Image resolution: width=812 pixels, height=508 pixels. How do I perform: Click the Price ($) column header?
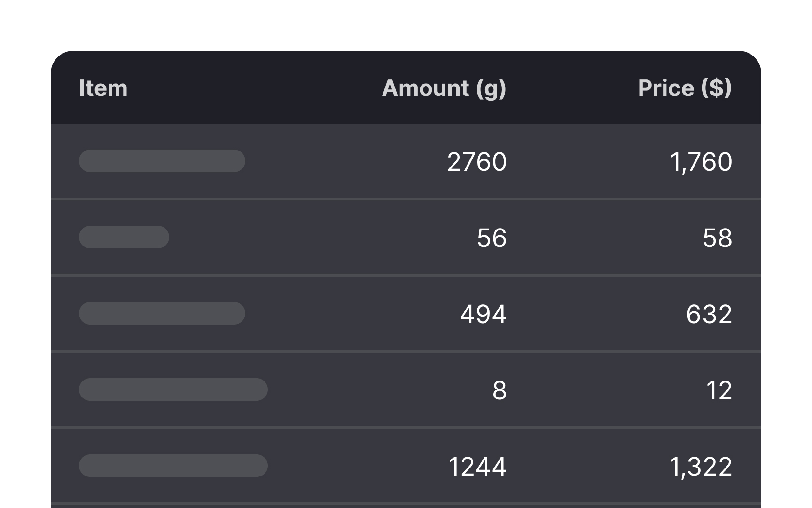(684, 88)
